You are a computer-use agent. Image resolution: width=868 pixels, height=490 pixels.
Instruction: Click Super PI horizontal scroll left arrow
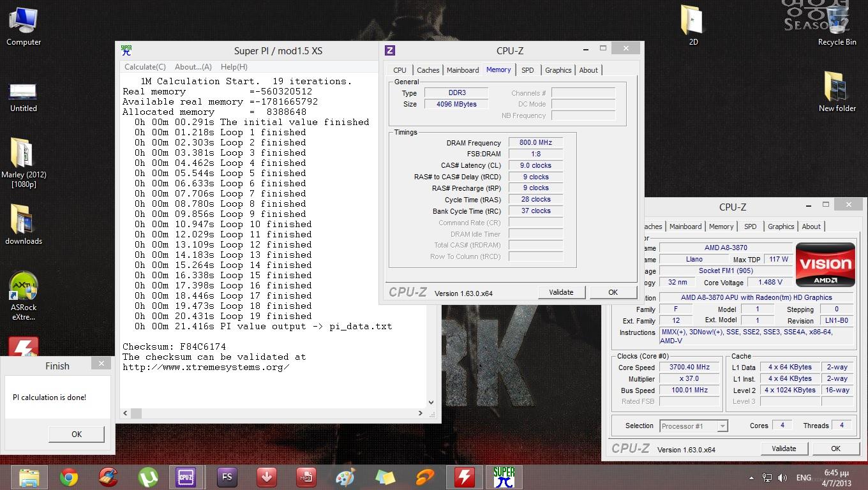point(125,413)
